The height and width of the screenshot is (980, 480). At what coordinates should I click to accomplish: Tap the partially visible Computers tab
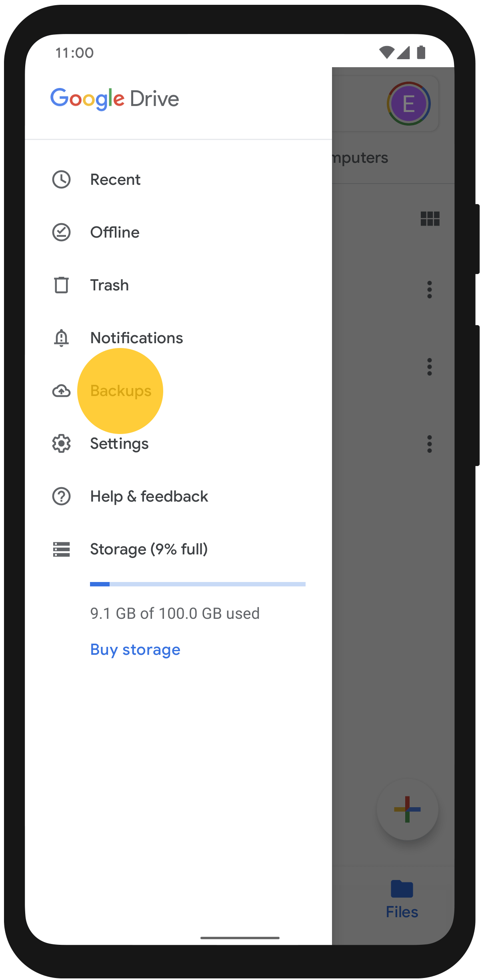[360, 158]
